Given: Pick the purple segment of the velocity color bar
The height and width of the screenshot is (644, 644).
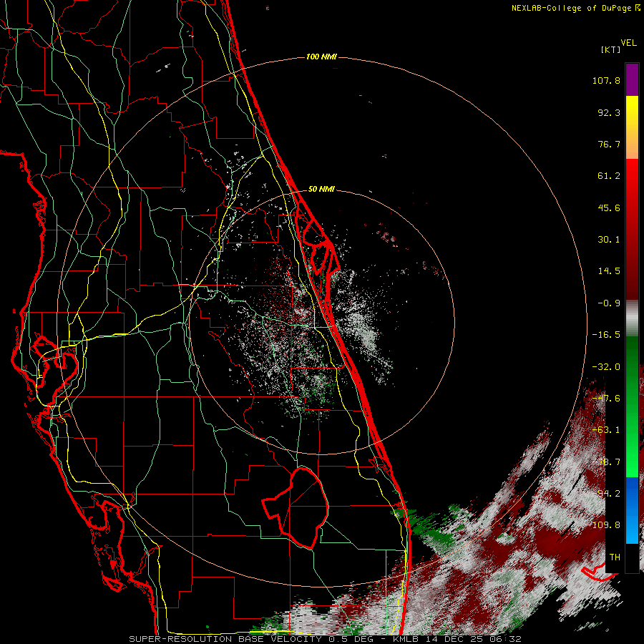Looking at the screenshot, I should pos(632,79).
